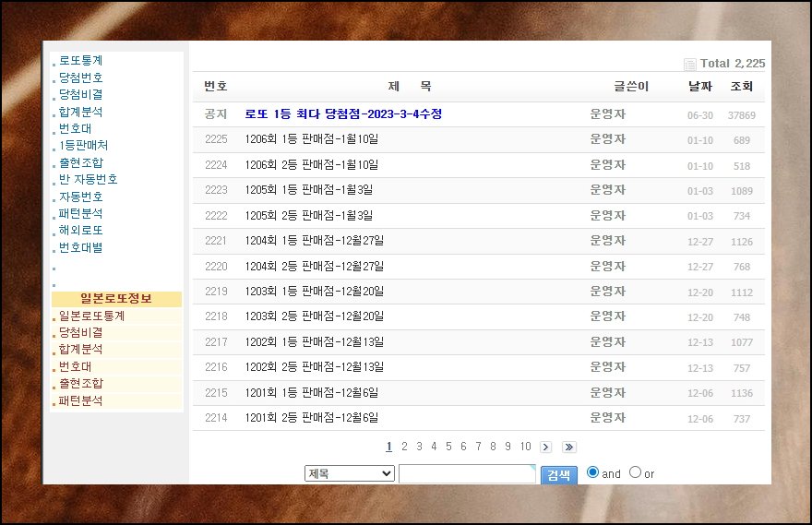812x525 pixels.
Task: Open post 1201회 1등 판매점-12월6일
Action: pyautogui.click(x=311, y=392)
